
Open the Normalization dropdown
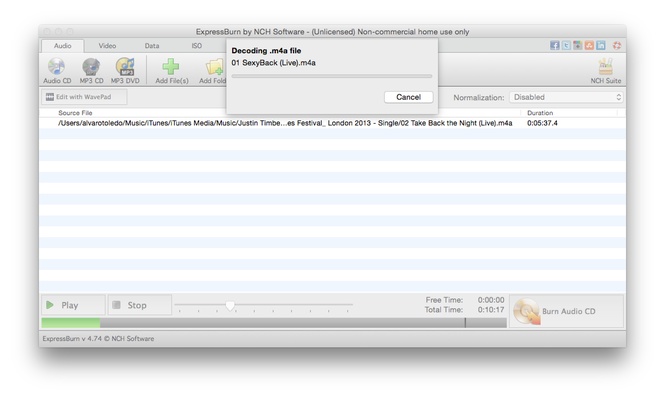(566, 97)
